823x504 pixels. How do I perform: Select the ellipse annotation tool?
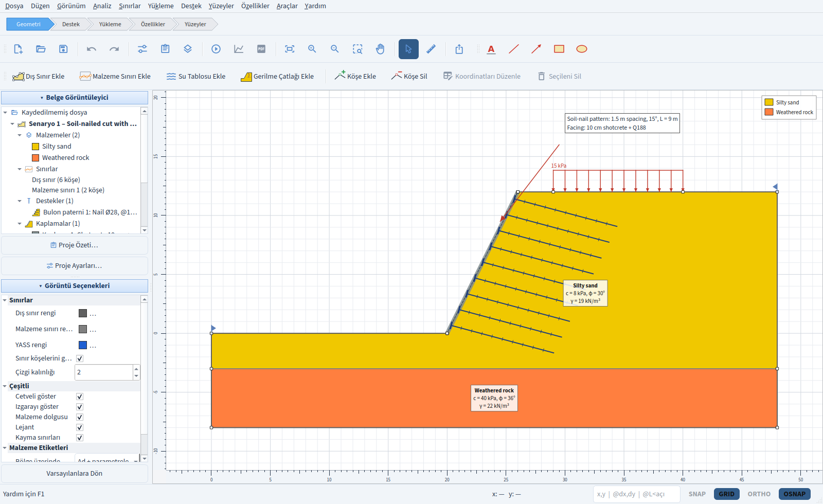pos(582,49)
